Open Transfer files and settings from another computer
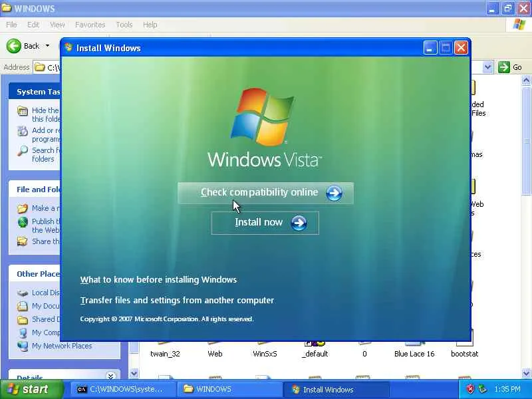Image resolution: width=532 pixels, height=399 pixels. click(177, 301)
